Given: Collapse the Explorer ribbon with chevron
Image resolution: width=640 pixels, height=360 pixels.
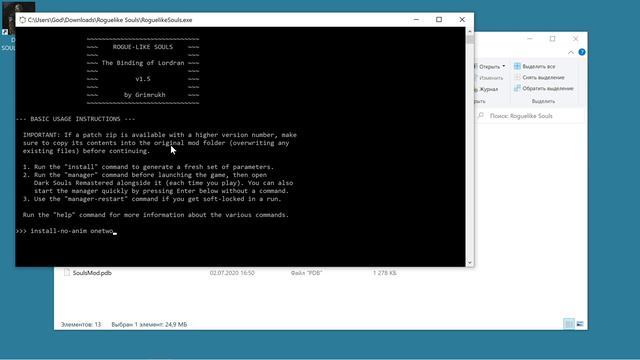Looking at the screenshot, I should tap(571, 52).
